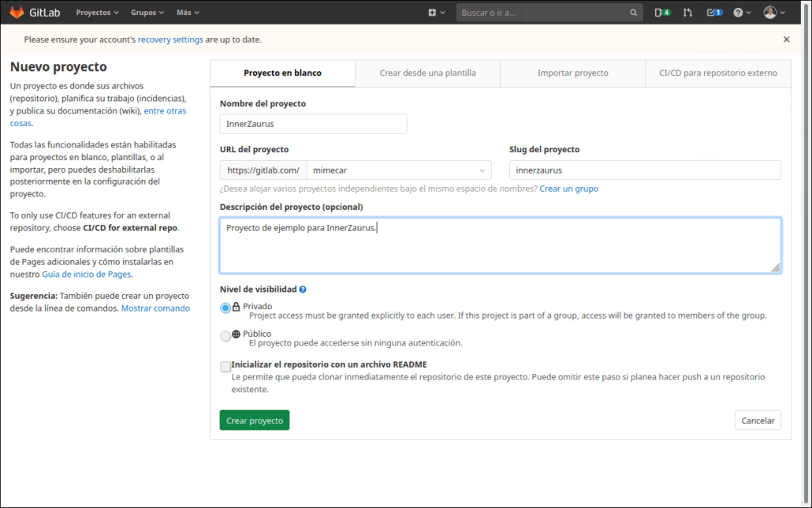Click the Mostrar comando link
812x508 pixels.
click(x=155, y=308)
